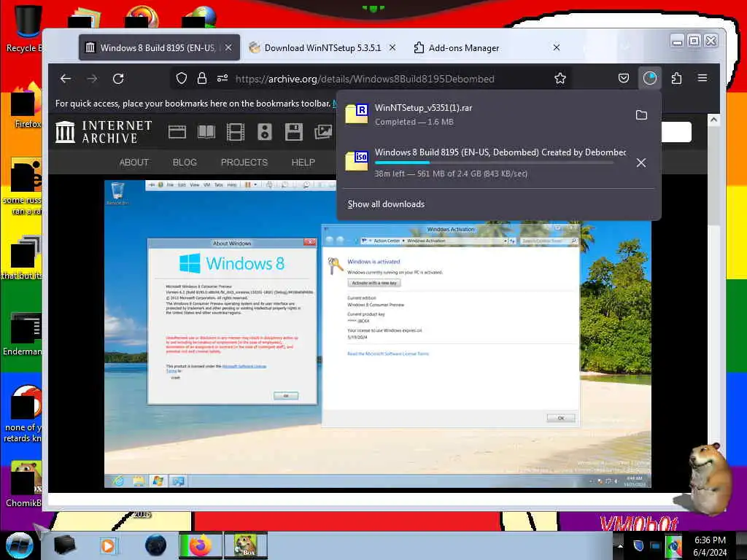The image size is (747, 560).
Task: Click the Windows 8 download progress bar
Action: coord(494,163)
